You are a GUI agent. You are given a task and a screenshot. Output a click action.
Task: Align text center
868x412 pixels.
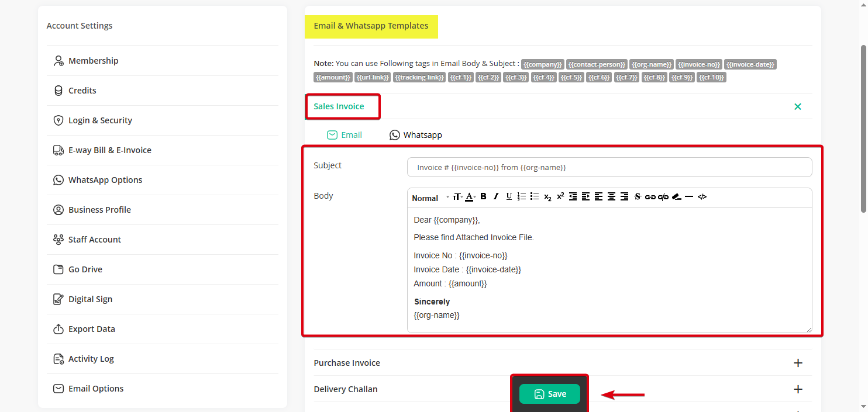pos(611,196)
